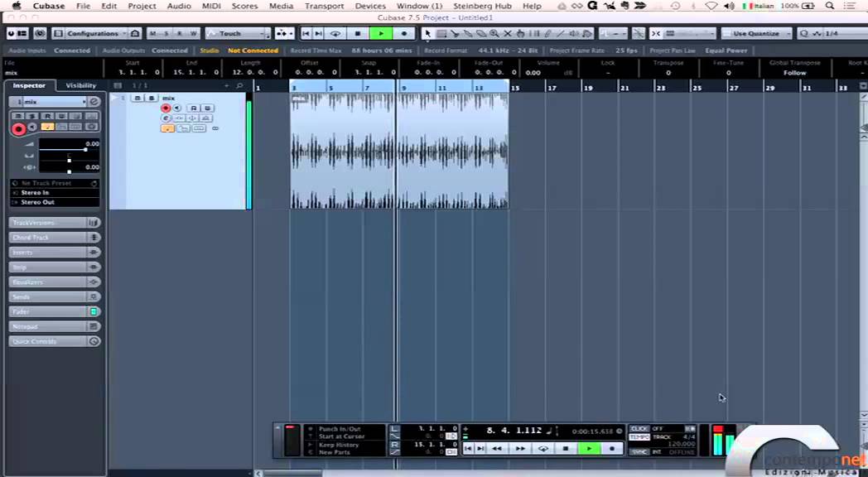Select the Split scissors tool
Screen dimensions: 868x477
coord(455,34)
